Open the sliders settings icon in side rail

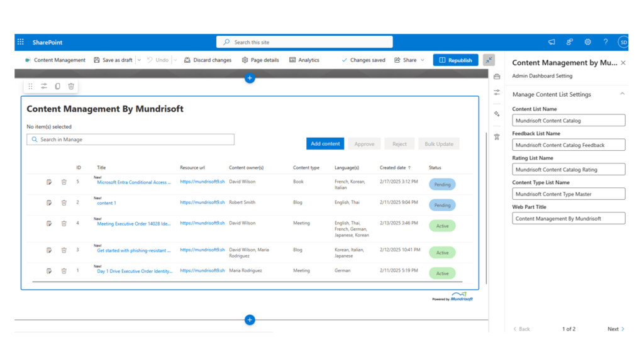coord(497,92)
